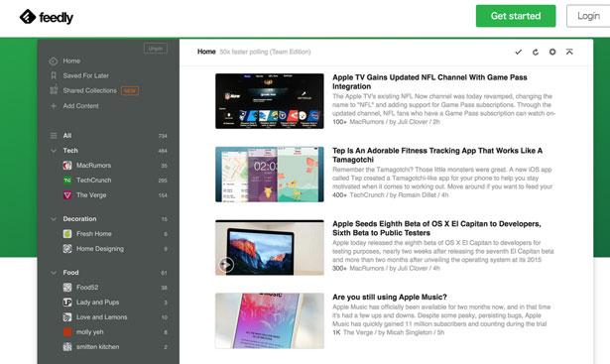Open the Lady and Pups feed
Viewport: 610px width, 364px height.
click(x=97, y=303)
